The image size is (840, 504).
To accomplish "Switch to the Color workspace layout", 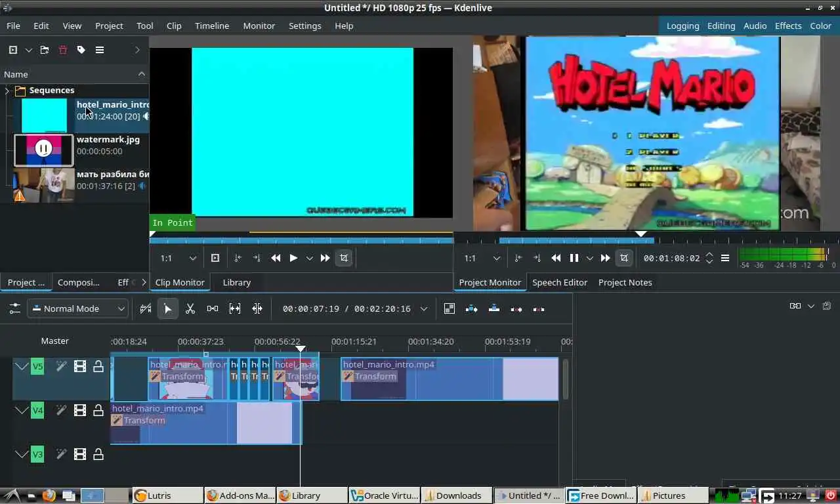I will pos(820,26).
